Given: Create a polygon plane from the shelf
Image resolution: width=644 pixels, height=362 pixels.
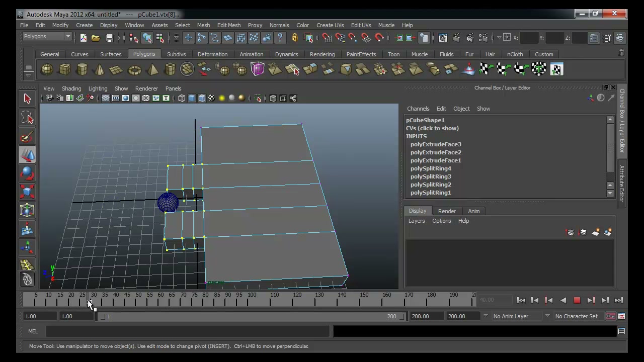Looking at the screenshot, I should coord(116,69).
